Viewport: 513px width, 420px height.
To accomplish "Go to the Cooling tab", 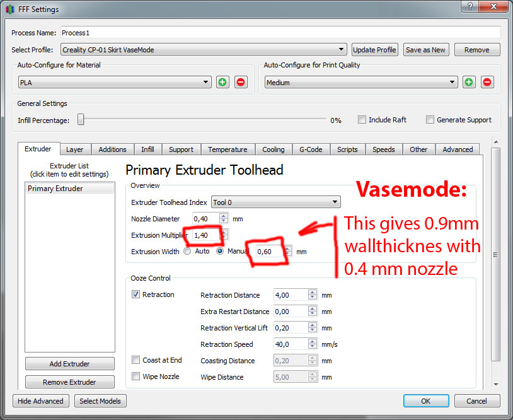I will (x=274, y=149).
